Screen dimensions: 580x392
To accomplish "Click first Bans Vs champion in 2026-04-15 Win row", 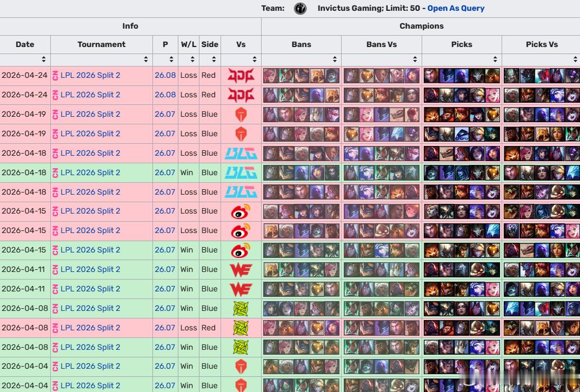I will click(351, 250).
